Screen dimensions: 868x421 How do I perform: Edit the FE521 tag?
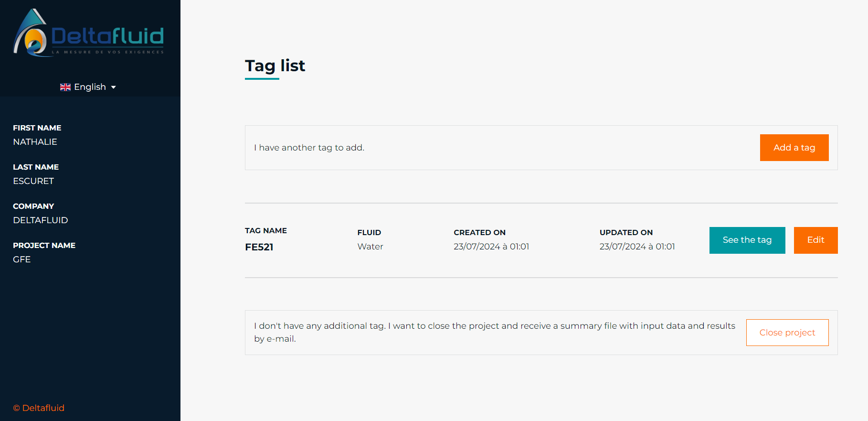pos(815,240)
